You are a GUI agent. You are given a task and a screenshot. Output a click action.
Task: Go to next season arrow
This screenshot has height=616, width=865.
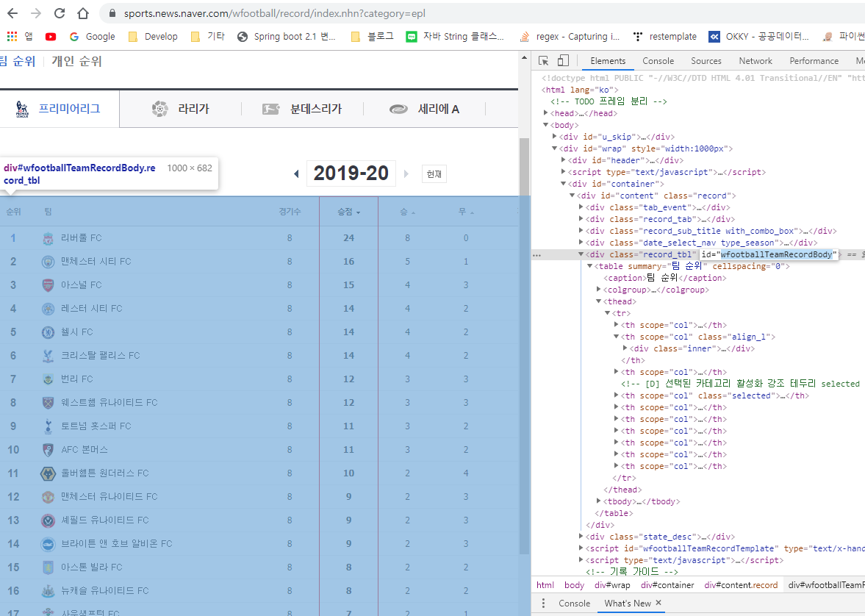point(406,174)
